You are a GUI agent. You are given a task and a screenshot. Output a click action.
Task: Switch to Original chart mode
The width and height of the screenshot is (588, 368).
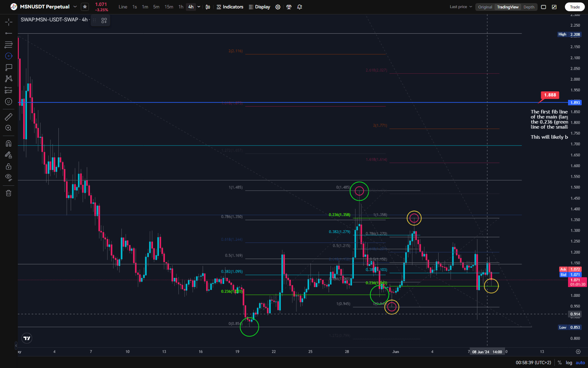pos(485,7)
